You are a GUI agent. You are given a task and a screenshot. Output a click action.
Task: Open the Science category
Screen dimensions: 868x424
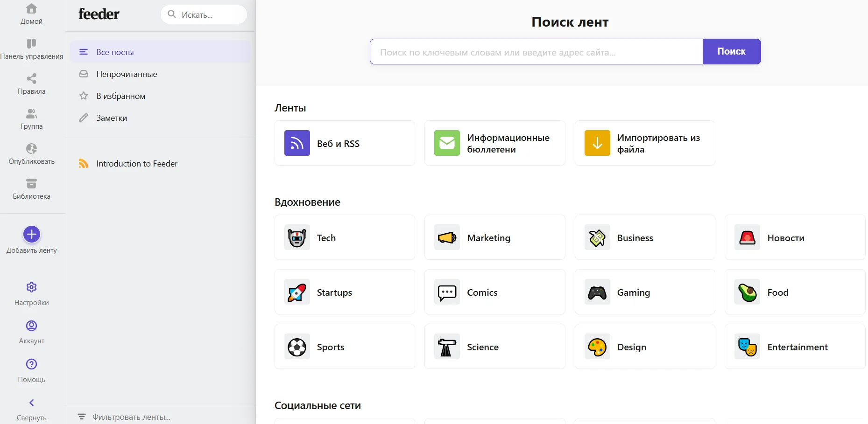pyautogui.click(x=495, y=347)
